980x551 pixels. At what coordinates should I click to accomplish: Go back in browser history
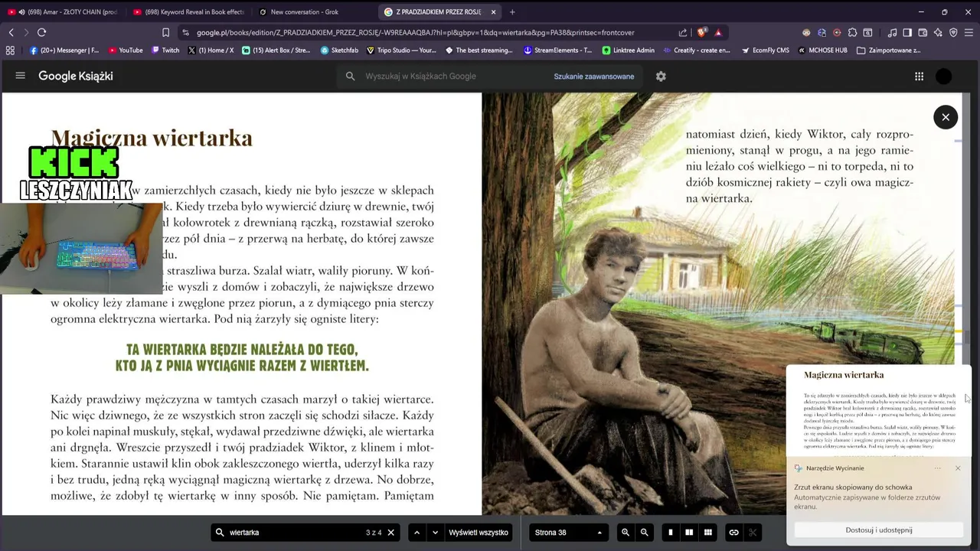click(x=11, y=32)
